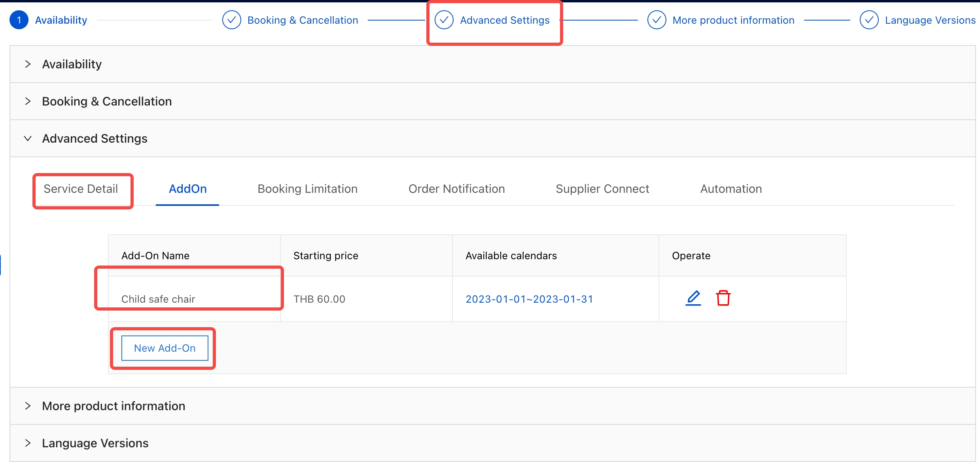
Task: Click the Booking & Cancellation step checkmark circle
Action: tap(232, 20)
